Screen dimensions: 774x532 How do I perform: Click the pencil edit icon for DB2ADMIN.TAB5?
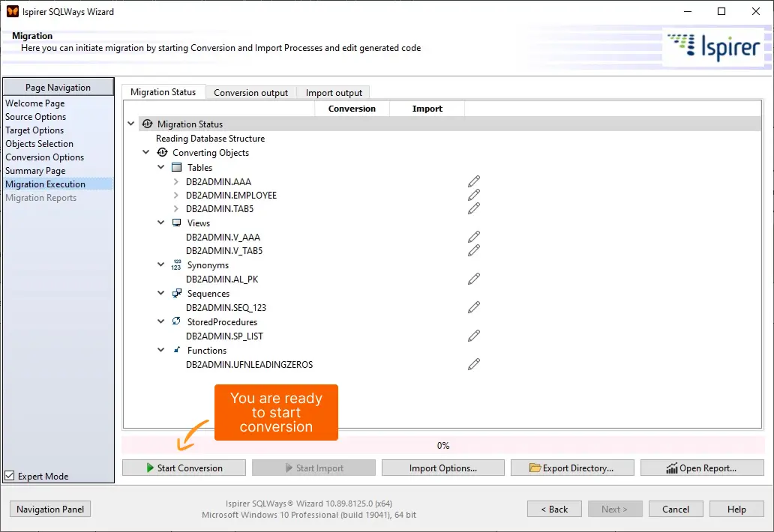474,208
